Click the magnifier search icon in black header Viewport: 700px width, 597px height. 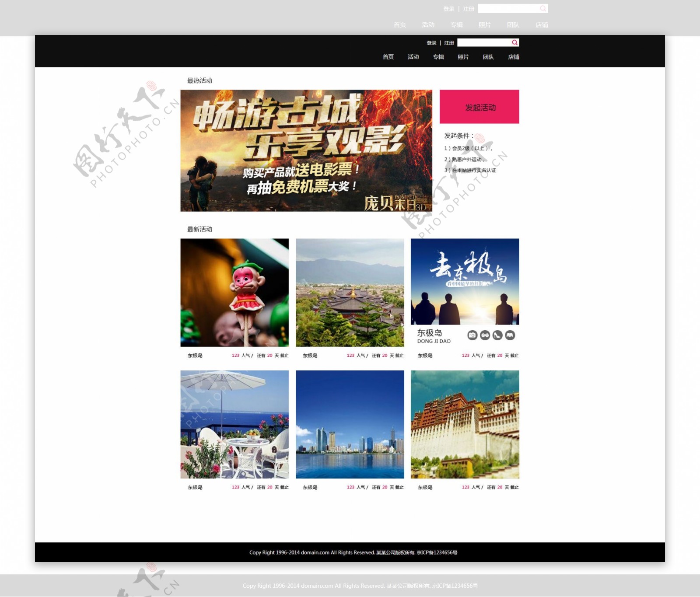pos(515,42)
